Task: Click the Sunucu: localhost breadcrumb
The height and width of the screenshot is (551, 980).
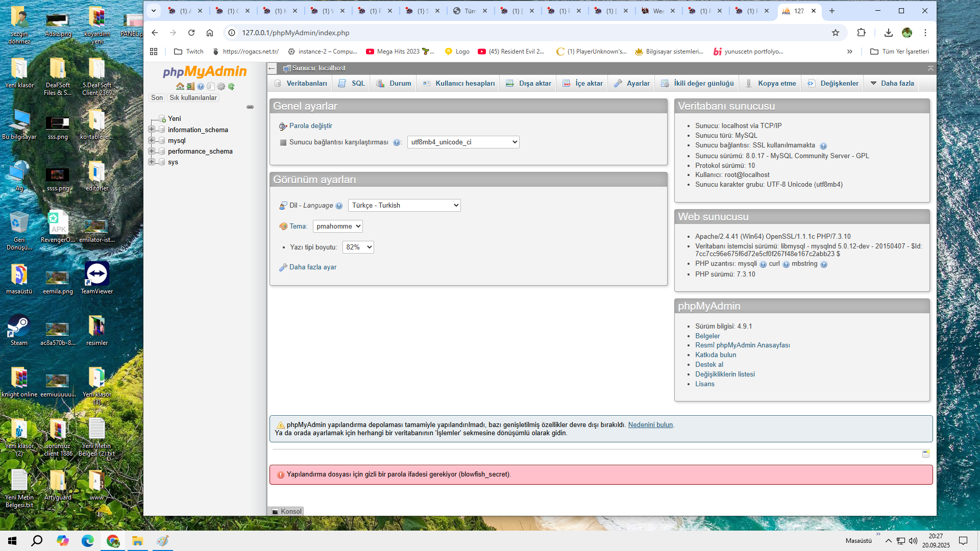Action: coord(318,68)
